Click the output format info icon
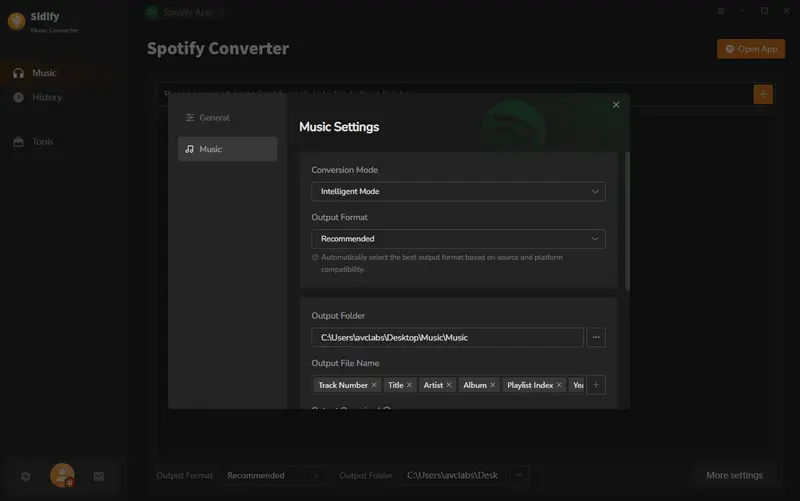800x501 pixels. [x=315, y=258]
